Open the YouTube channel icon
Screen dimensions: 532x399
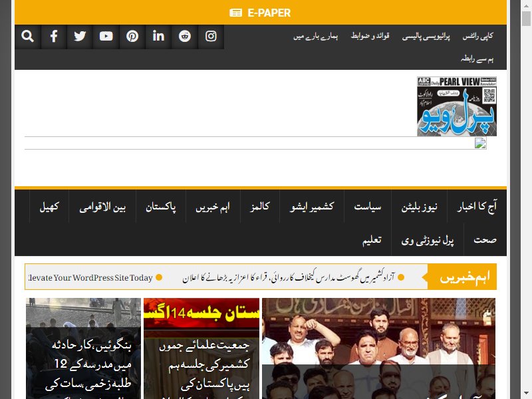click(x=106, y=37)
